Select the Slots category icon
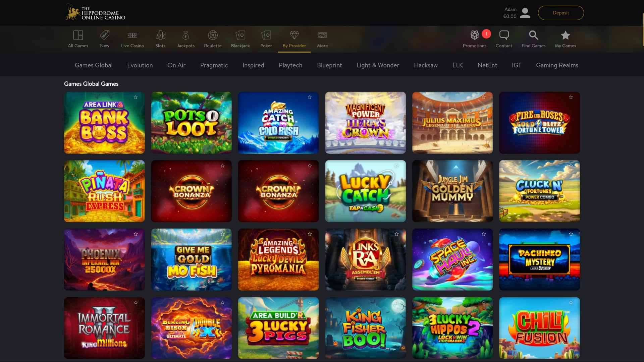Viewport: 644px width, 362px height. coord(160,35)
